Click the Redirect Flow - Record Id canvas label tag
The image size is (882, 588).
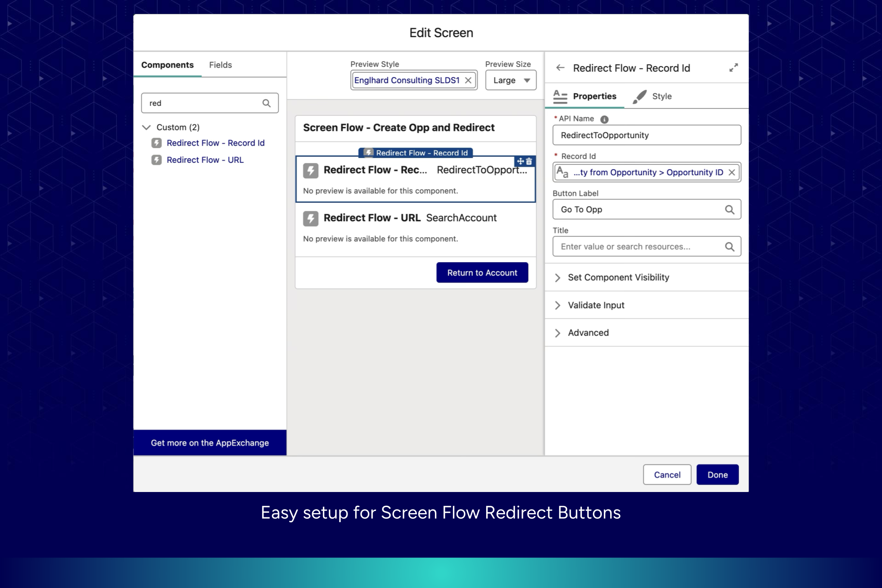[416, 153]
